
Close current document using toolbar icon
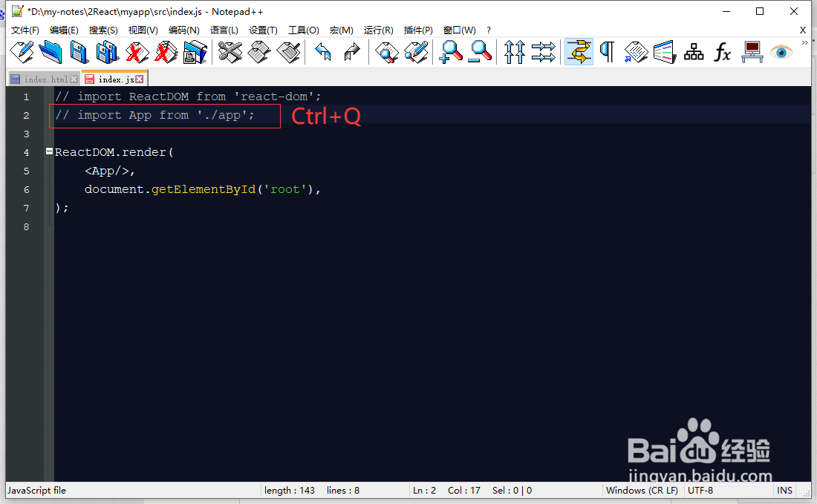point(137,52)
